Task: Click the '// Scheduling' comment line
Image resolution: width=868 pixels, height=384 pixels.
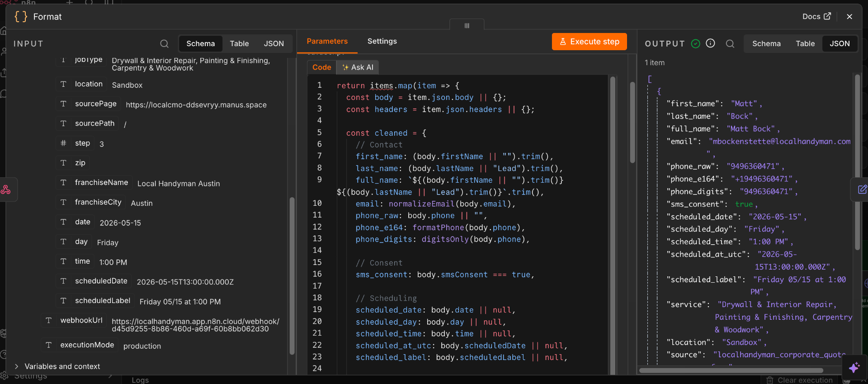Action: [x=386, y=298]
